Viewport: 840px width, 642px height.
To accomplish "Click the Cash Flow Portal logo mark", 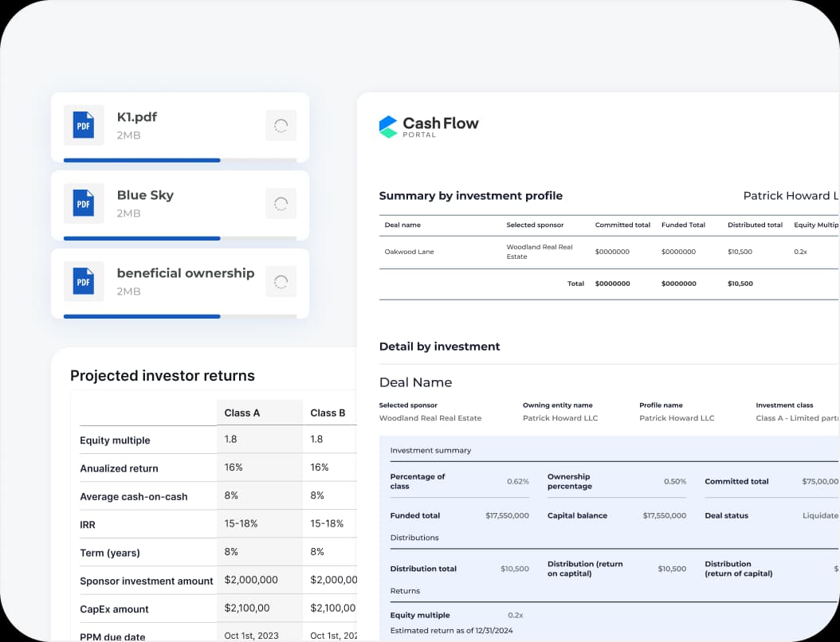I will pos(388,125).
